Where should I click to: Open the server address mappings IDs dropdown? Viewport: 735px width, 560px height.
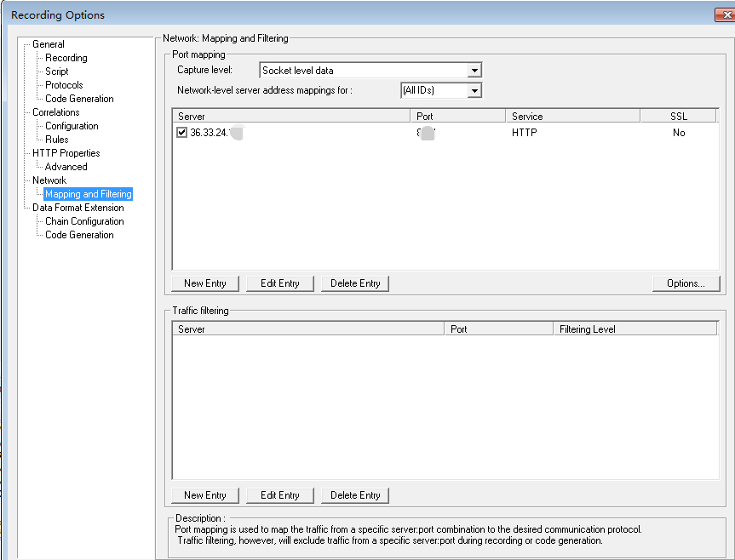(474, 90)
